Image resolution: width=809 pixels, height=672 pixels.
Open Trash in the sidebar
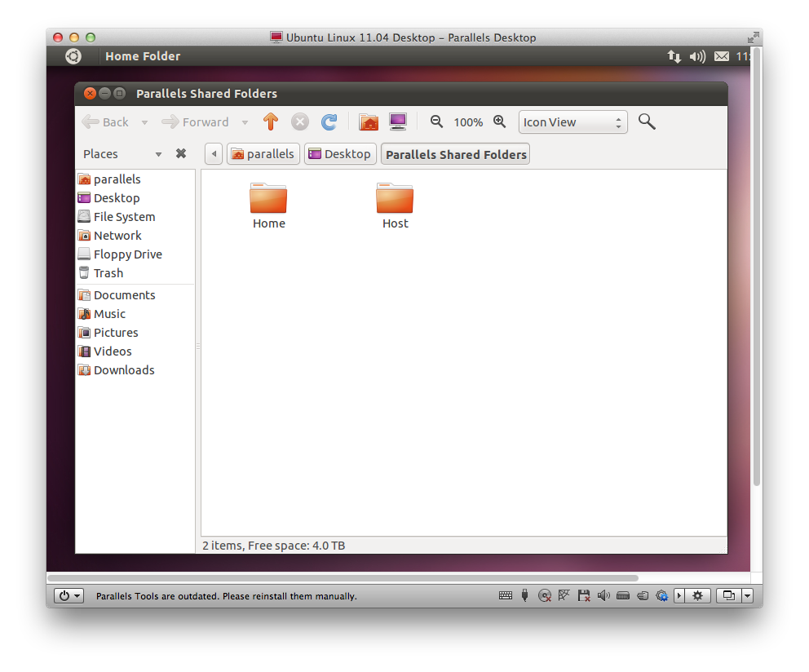point(135,273)
